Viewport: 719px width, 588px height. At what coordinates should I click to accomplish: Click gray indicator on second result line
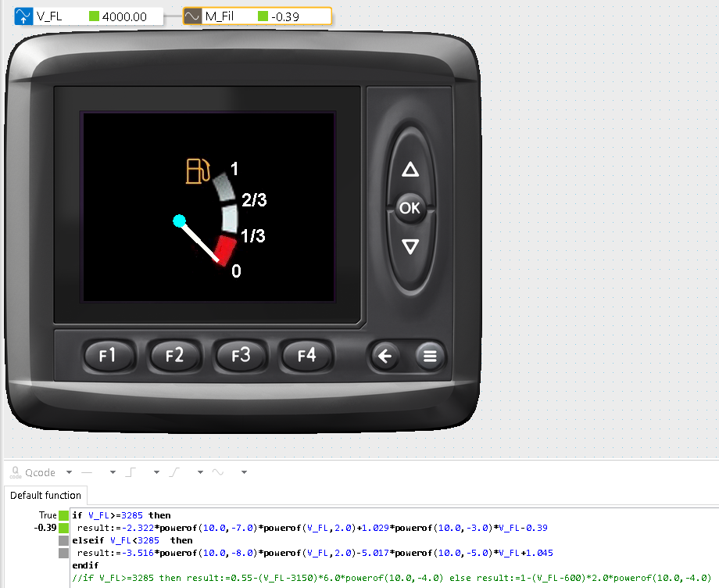[x=64, y=553]
